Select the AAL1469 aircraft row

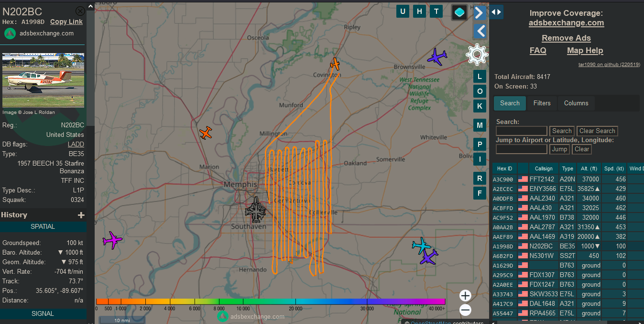click(568, 236)
